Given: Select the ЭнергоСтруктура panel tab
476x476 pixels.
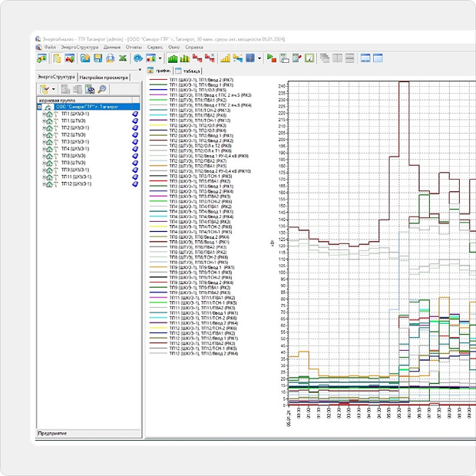Looking at the screenshot, I should pos(56,77).
